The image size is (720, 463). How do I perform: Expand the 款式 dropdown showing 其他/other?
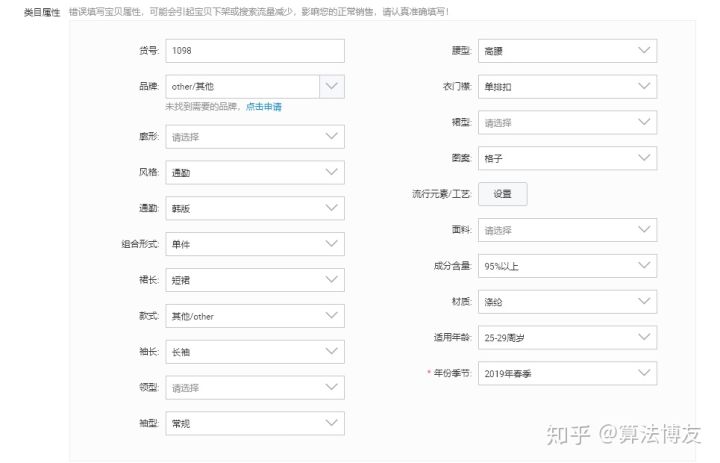(254, 316)
